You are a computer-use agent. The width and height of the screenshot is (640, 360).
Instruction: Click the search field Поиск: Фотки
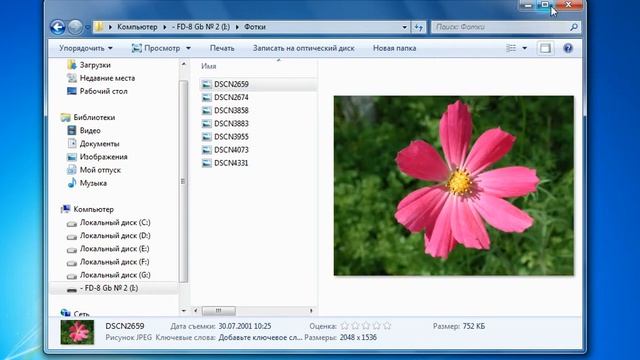[x=500, y=27]
